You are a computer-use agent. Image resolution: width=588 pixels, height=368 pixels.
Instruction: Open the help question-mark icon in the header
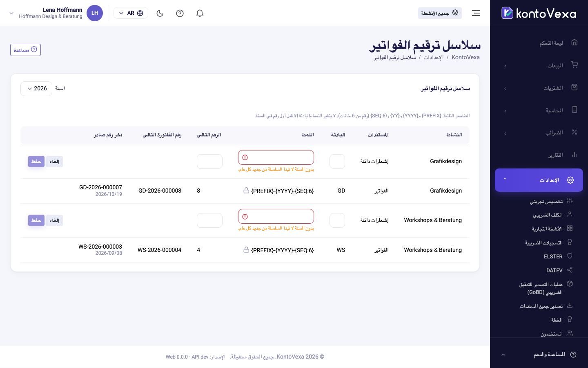180,13
